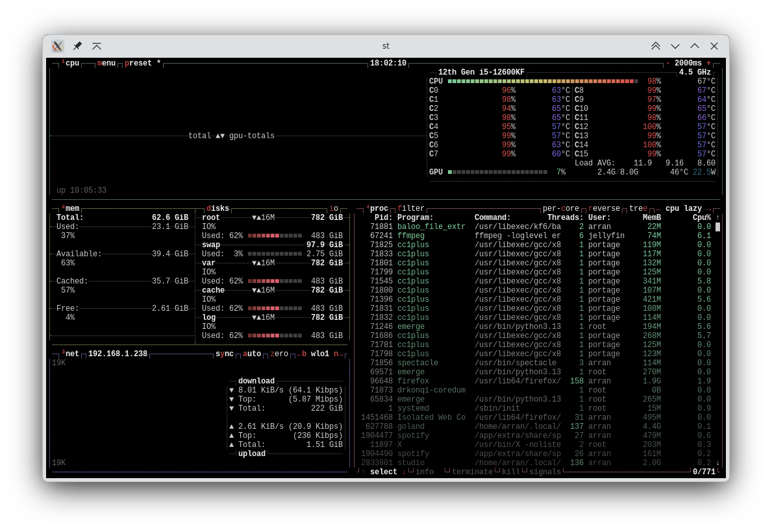Click the CPU total usage meter bar

pyautogui.click(x=543, y=81)
